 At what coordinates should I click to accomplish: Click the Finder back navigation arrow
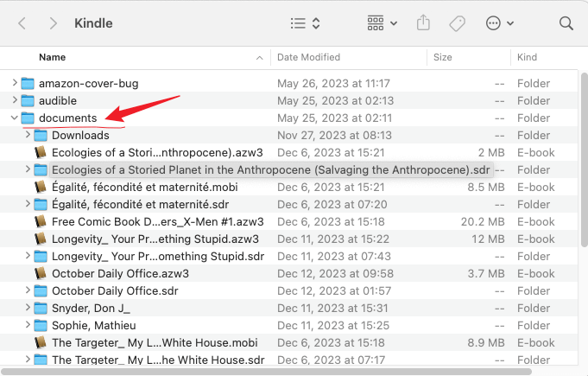coord(22,23)
